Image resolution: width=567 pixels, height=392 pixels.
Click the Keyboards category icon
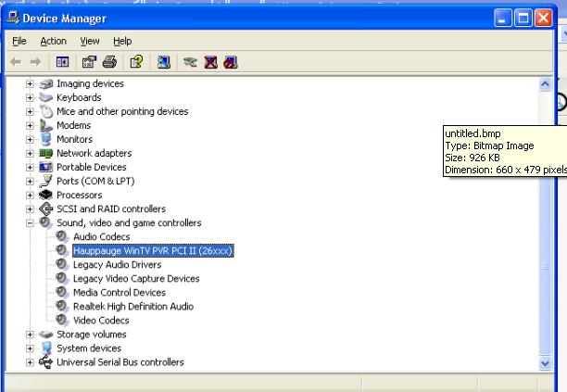46,97
